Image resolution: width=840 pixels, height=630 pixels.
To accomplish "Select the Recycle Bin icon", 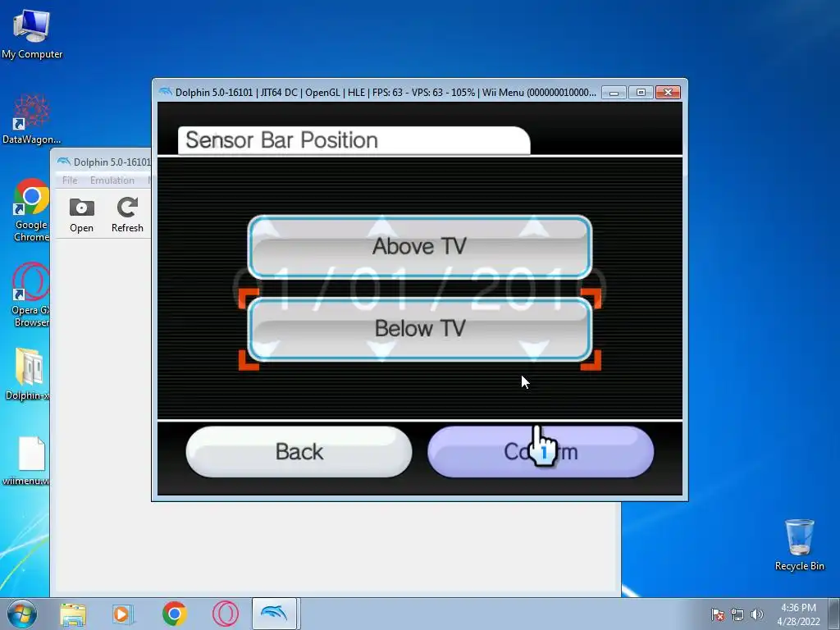I will [x=799, y=545].
